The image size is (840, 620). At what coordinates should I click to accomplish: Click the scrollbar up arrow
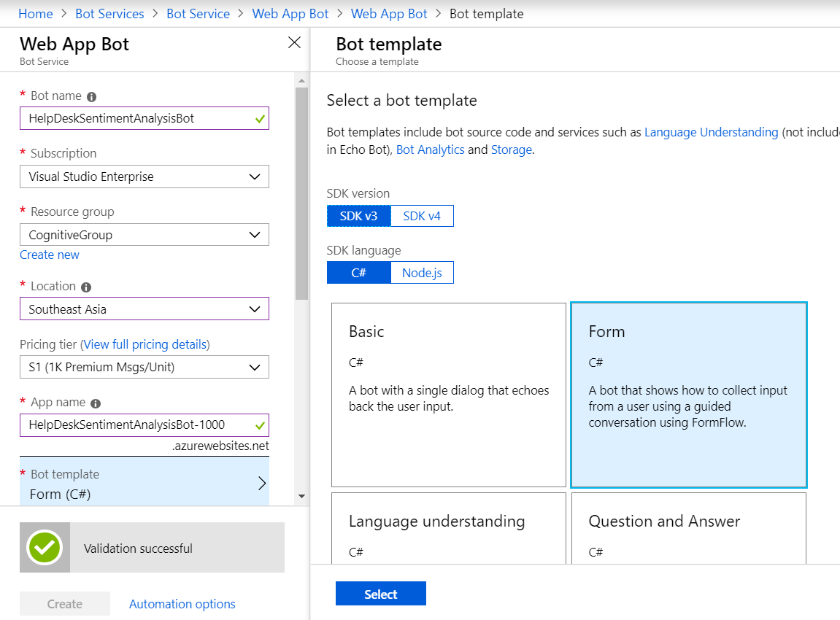coord(301,81)
